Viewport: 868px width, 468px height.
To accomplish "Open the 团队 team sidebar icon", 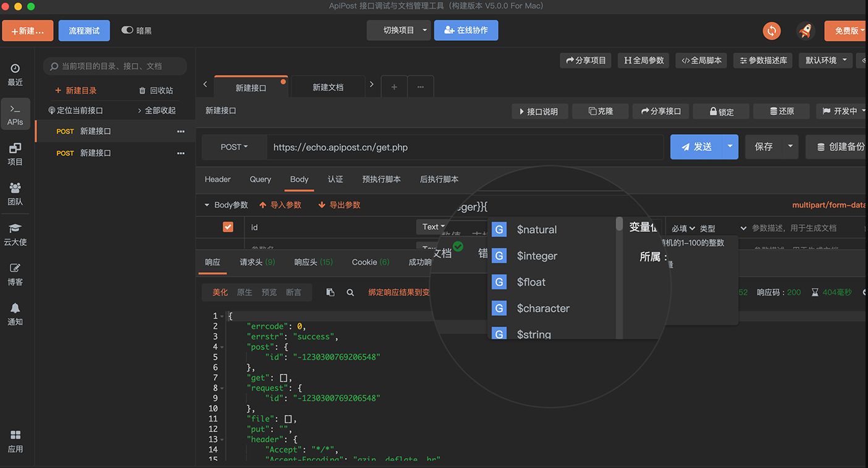I will click(15, 194).
